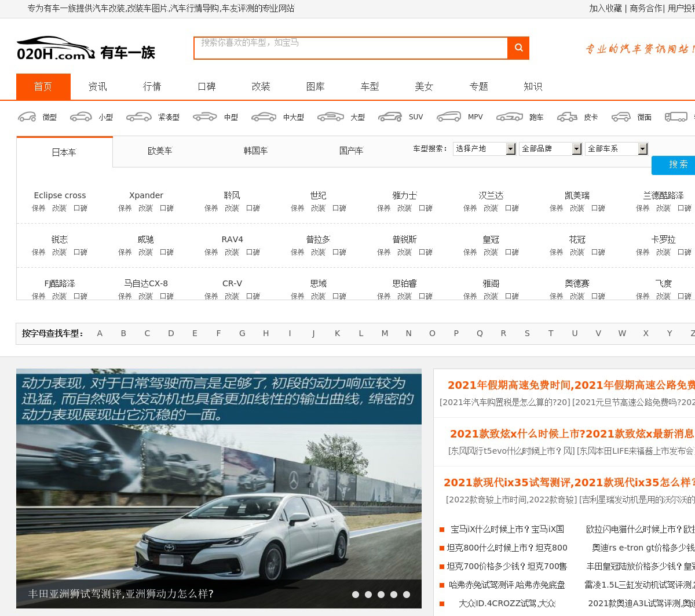Select the 小型 car type icon
Screen dimensions: 695x616
click(x=81, y=117)
